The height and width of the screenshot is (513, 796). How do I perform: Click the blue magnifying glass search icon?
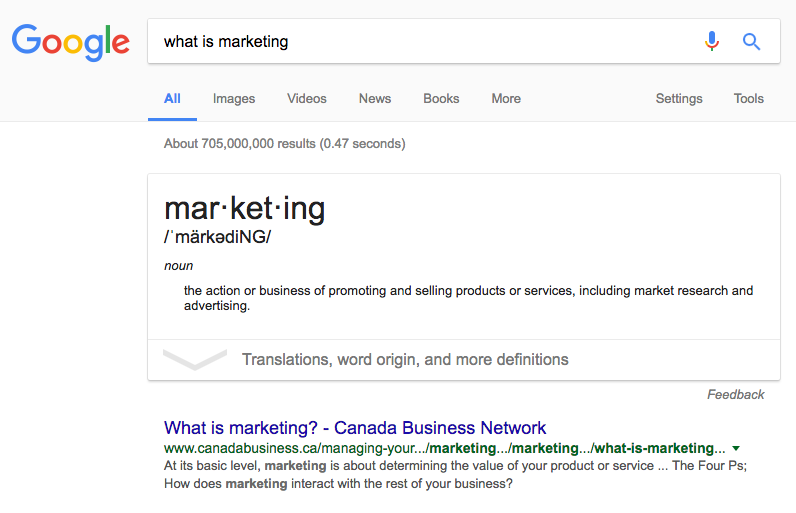pos(751,41)
